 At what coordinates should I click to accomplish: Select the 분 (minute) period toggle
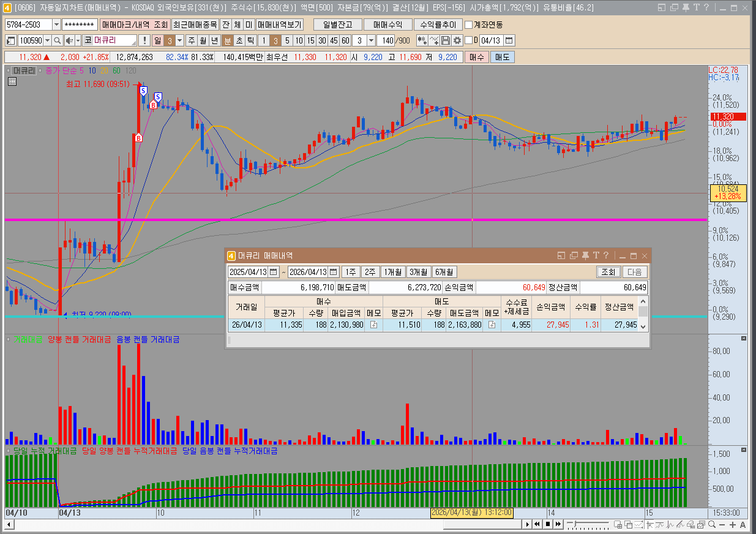click(227, 40)
